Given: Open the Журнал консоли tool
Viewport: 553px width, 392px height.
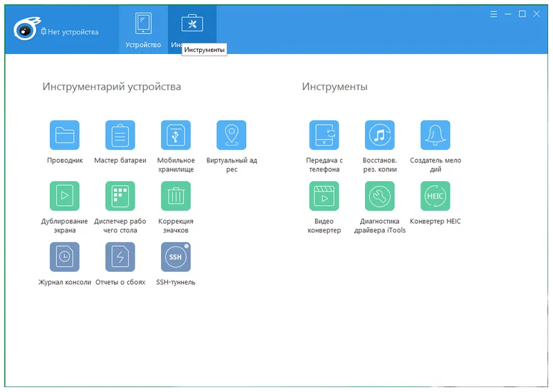Looking at the screenshot, I should click(64, 257).
